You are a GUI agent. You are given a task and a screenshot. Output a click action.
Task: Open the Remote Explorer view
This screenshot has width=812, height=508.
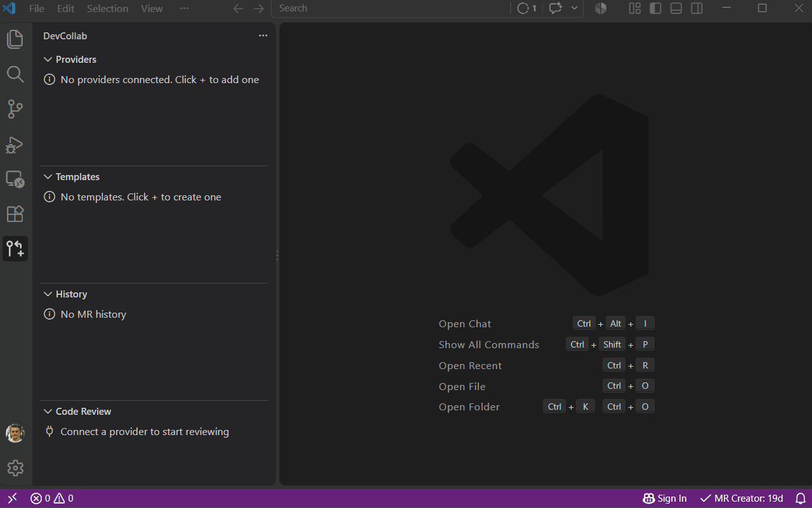tap(15, 179)
